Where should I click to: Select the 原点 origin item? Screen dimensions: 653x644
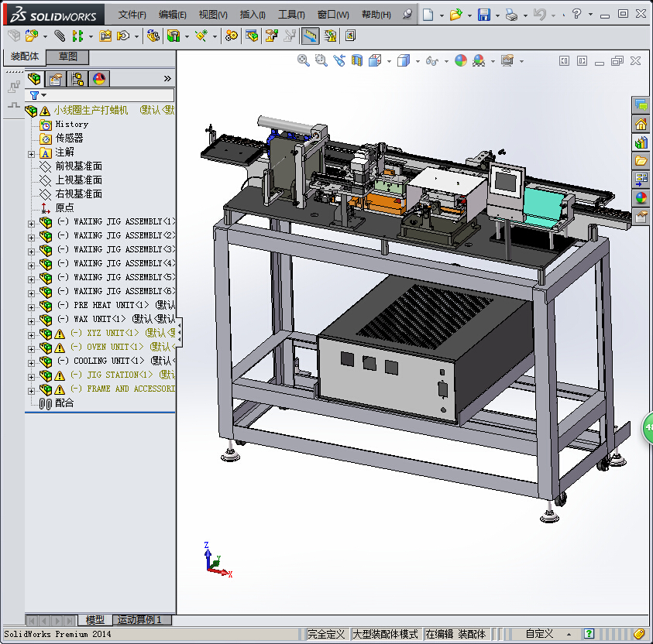(x=64, y=207)
